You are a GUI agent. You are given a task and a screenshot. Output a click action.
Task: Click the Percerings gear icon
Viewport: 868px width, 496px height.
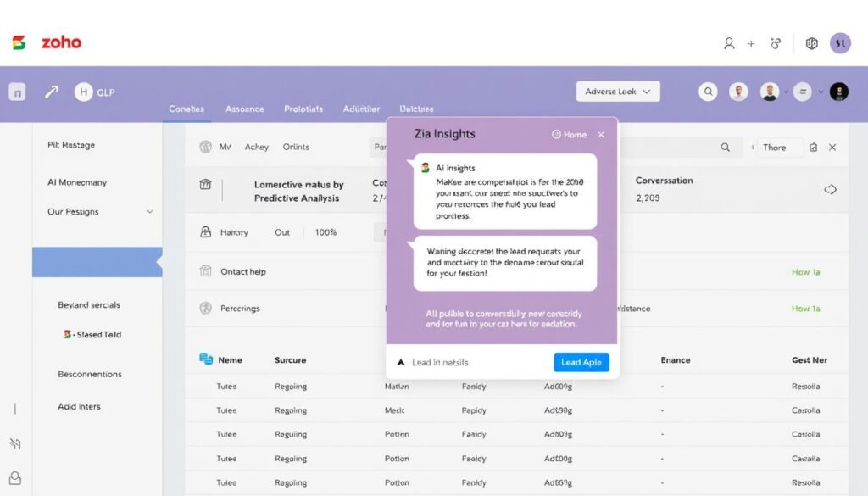204,308
